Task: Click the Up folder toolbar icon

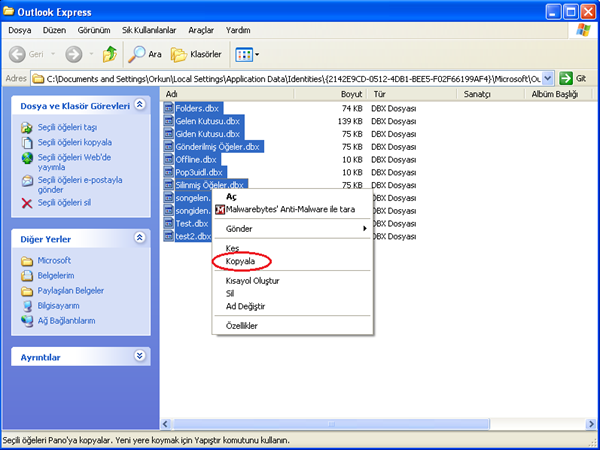Action: point(109,54)
